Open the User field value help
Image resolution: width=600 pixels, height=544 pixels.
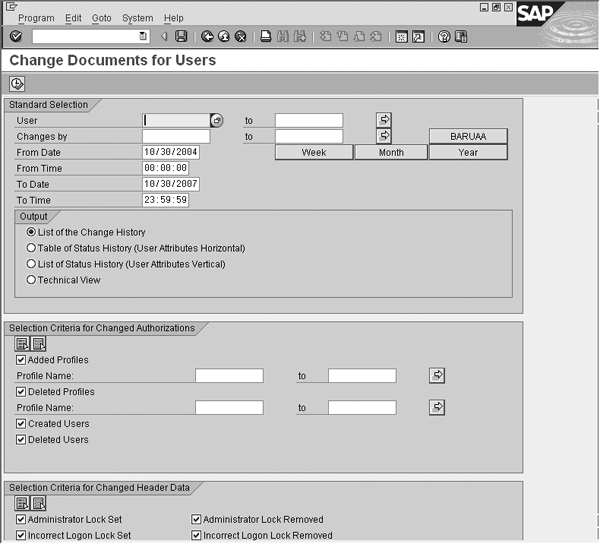[x=216, y=120]
